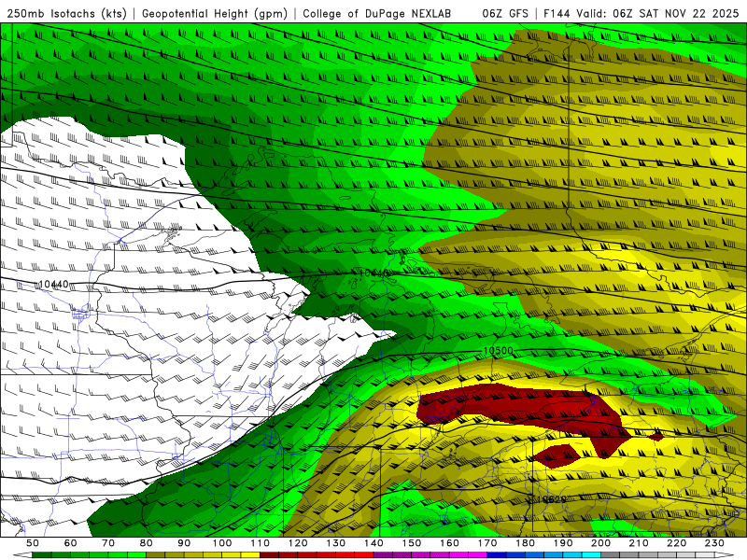Click the 70 value on the color scale

coord(108,543)
